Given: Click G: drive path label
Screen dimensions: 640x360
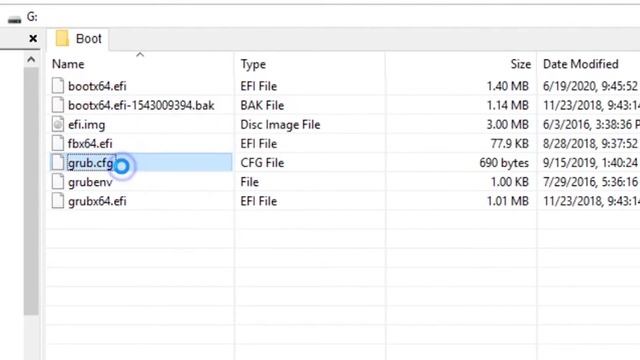Looking at the screenshot, I should 32,17.
